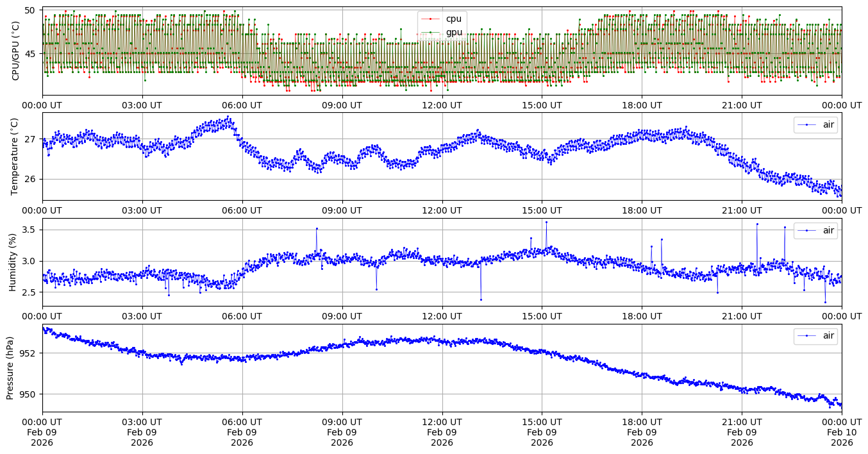Click the temperature peak before 06:00 UT

[228, 117]
